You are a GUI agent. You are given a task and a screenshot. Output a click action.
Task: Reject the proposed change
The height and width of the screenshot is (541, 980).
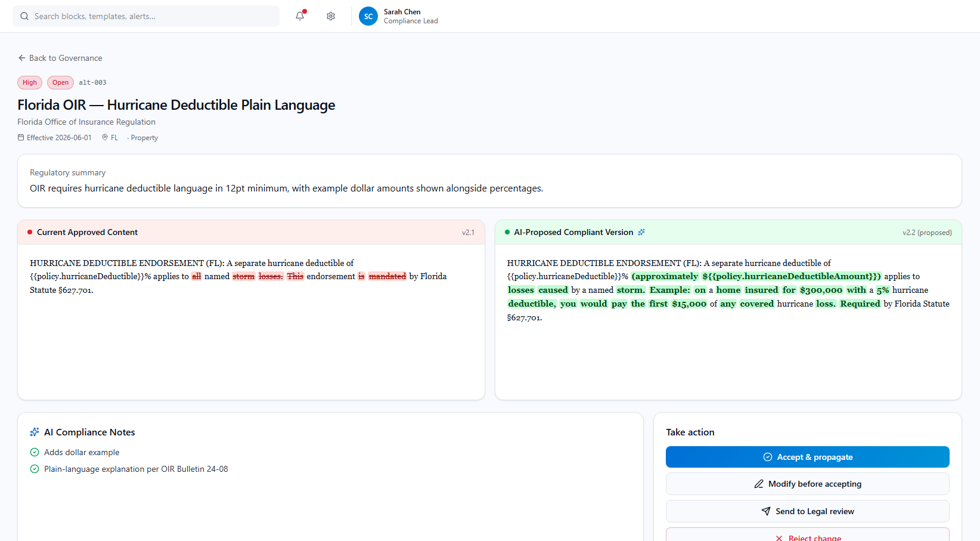pos(807,534)
